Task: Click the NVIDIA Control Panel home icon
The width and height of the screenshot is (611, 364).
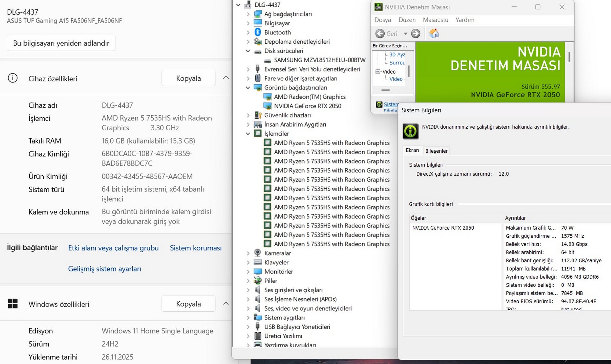Action: point(434,33)
